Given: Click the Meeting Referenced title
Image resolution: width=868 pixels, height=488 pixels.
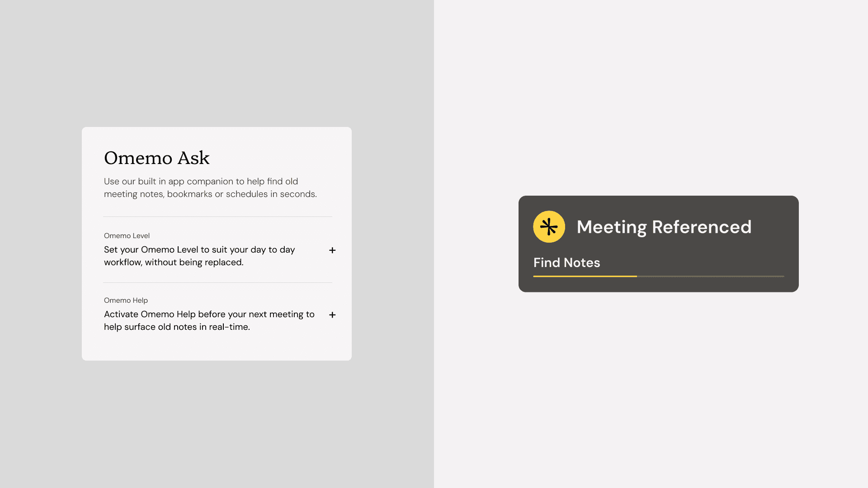Looking at the screenshot, I should coord(664,227).
